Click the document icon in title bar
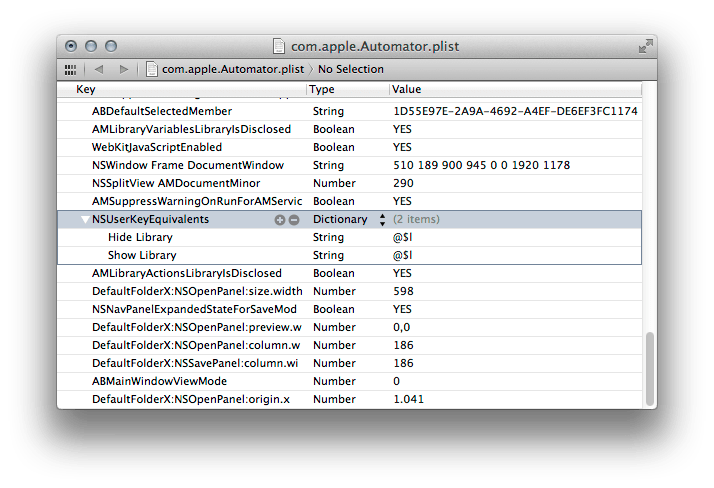The width and height of the screenshot is (714, 488). [279, 46]
